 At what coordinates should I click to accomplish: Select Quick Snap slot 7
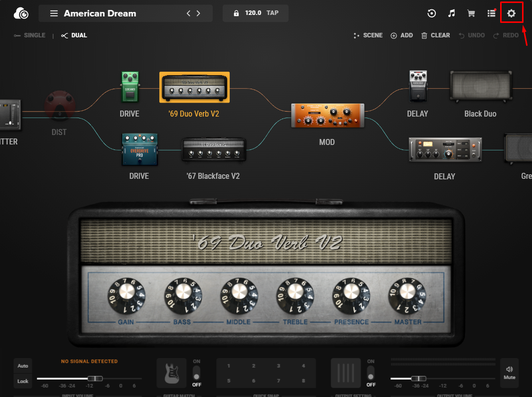point(278,381)
